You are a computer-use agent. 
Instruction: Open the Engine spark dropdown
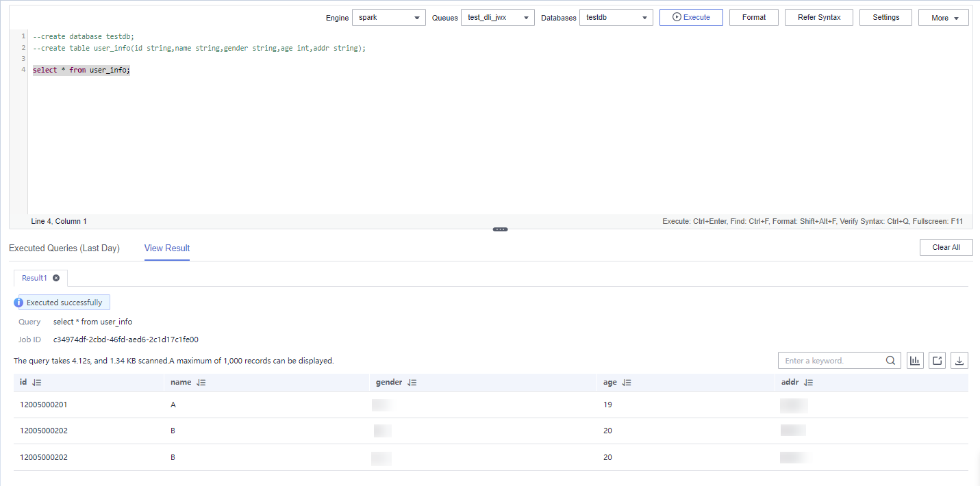coord(389,18)
